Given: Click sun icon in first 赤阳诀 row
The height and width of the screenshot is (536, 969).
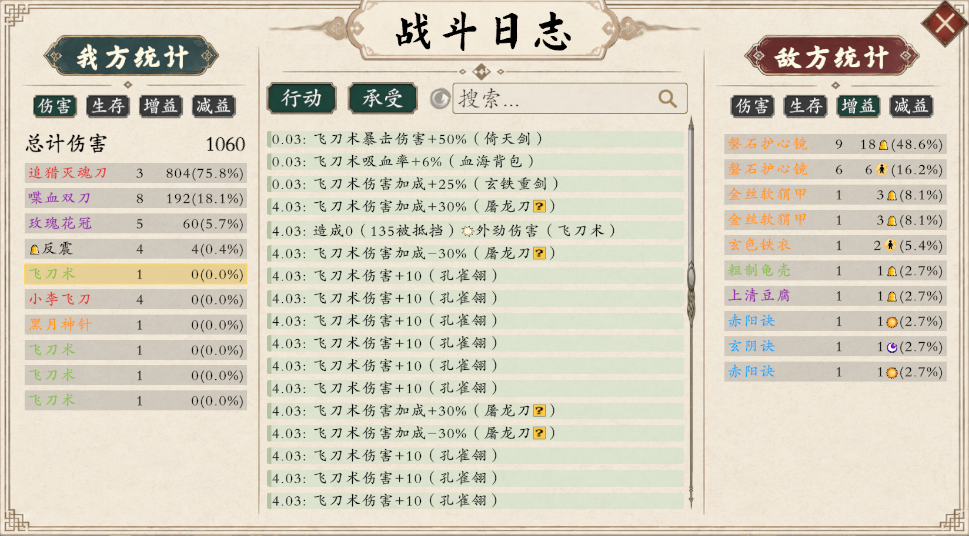Looking at the screenshot, I should pos(891,322).
